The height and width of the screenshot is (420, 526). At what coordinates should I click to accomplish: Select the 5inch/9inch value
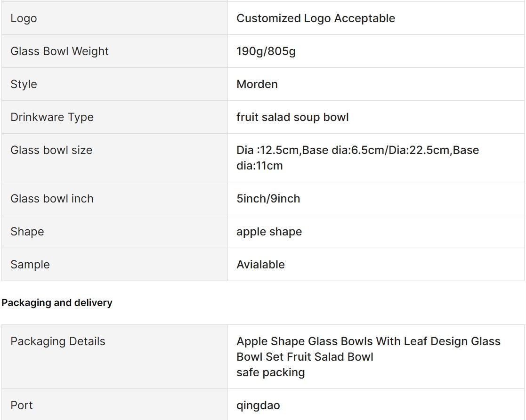[x=268, y=199]
